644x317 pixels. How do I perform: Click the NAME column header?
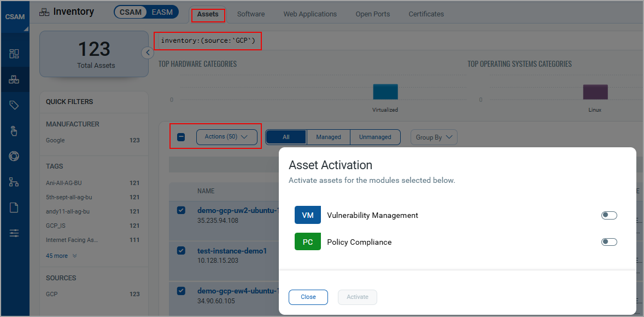click(x=206, y=191)
